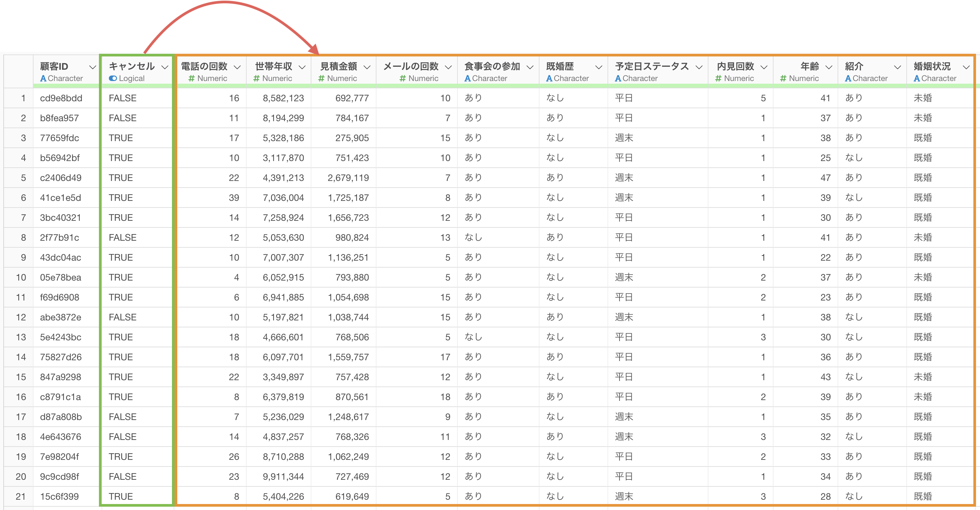The image size is (980, 510).
Task: Open the 見積金額 column dropdown arrow
Action: tap(367, 67)
